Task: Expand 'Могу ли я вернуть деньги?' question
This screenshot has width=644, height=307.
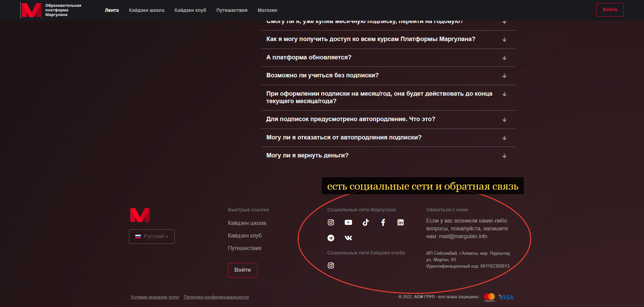Action: pos(388,156)
